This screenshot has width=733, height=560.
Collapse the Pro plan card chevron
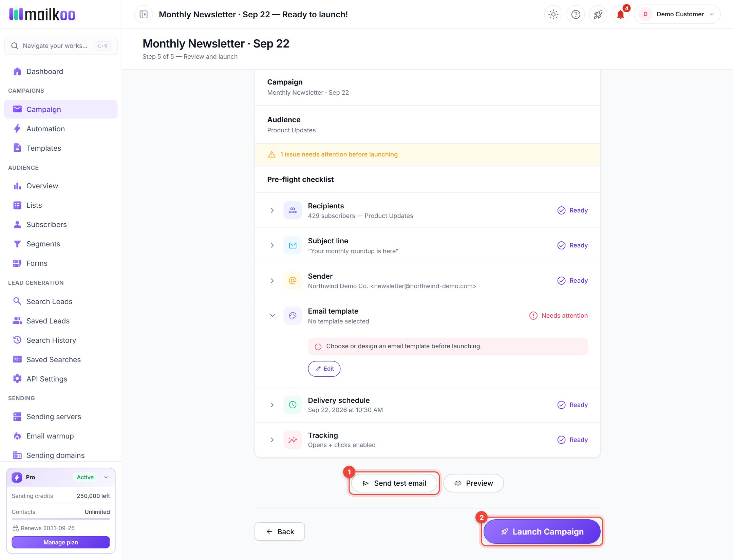click(106, 477)
